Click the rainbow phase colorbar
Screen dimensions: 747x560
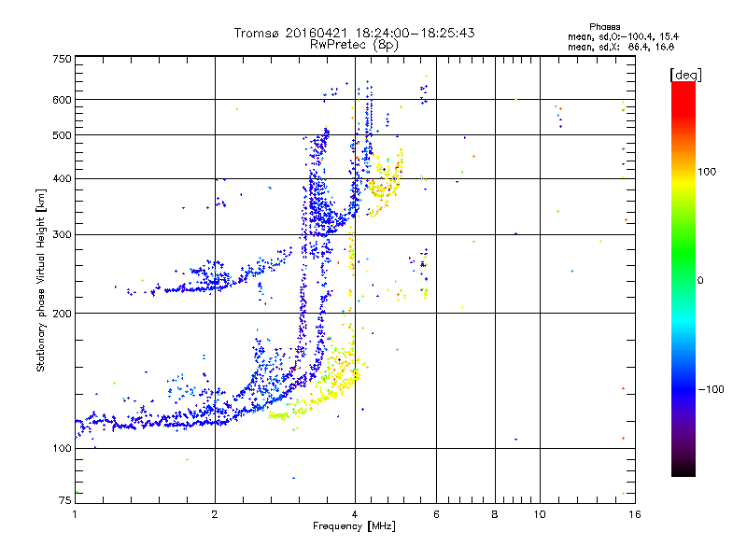(684, 278)
